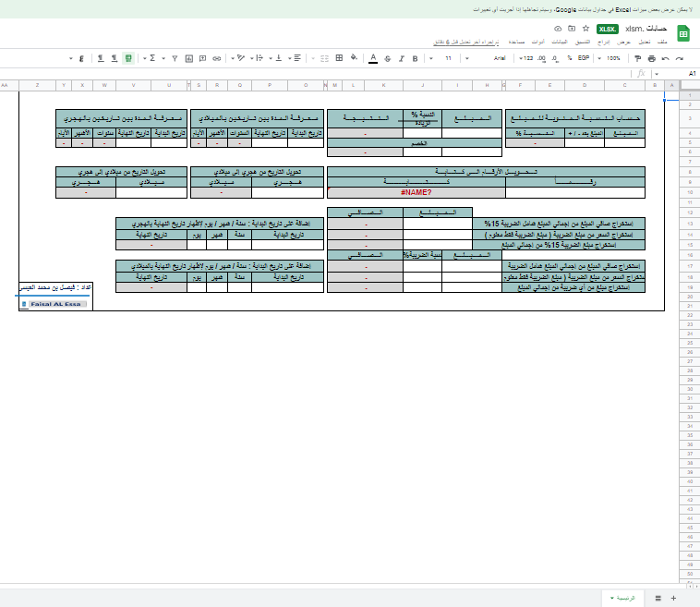700x607 pixels.
Task: Click the add new sheet plus icon
Action: pos(673,598)
